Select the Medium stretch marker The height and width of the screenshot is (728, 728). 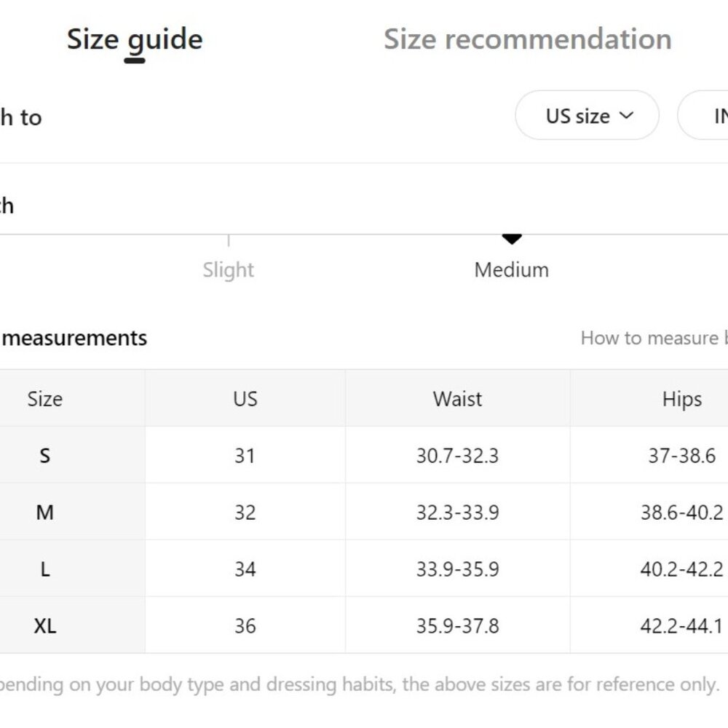point(512,270)
